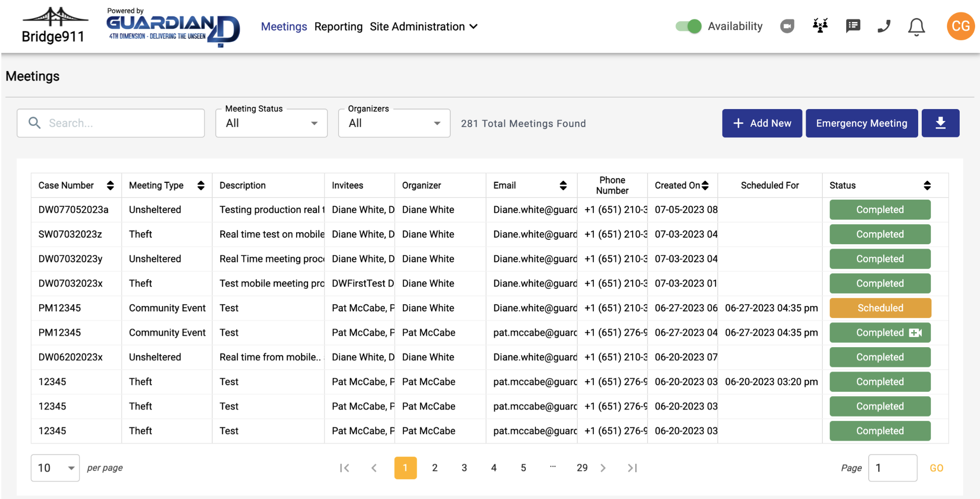Click the Page number input field
The image size is (980, 499).
click(893, 468)
